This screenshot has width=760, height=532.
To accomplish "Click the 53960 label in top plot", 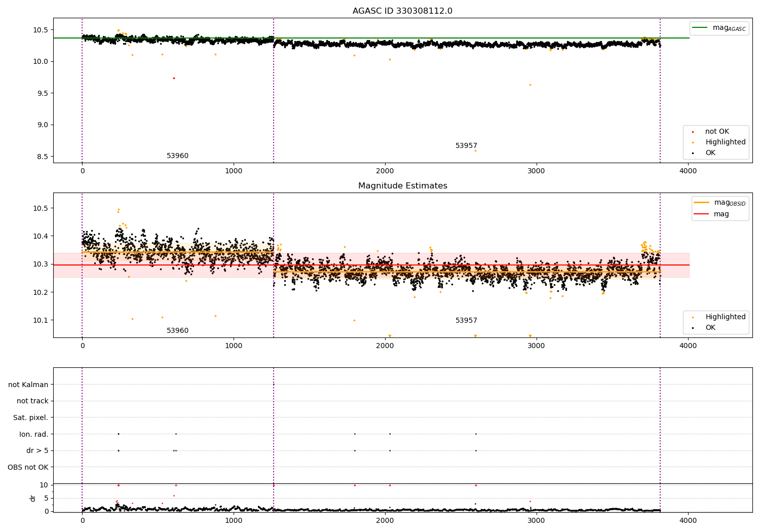I will (177, 156).
